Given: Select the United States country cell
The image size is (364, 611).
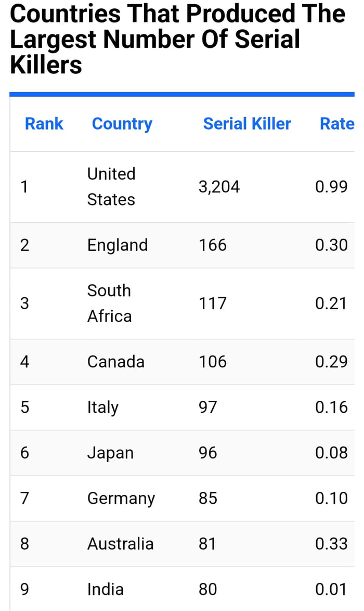Looking at the screenshot, I should (111, 186).
